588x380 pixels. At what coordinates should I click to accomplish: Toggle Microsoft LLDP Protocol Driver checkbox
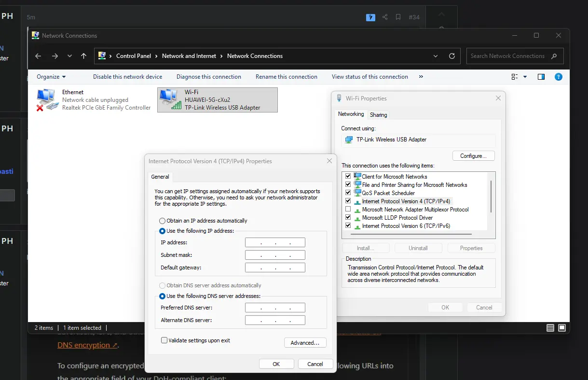(348, 218)
